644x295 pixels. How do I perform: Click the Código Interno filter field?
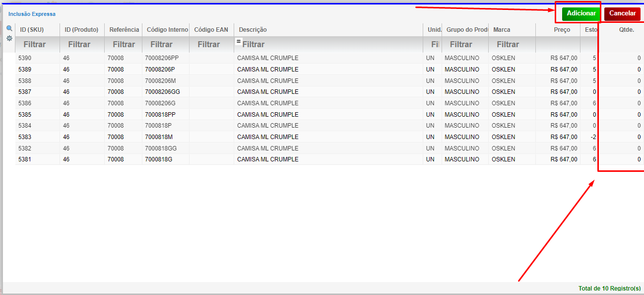coord(165,45)
